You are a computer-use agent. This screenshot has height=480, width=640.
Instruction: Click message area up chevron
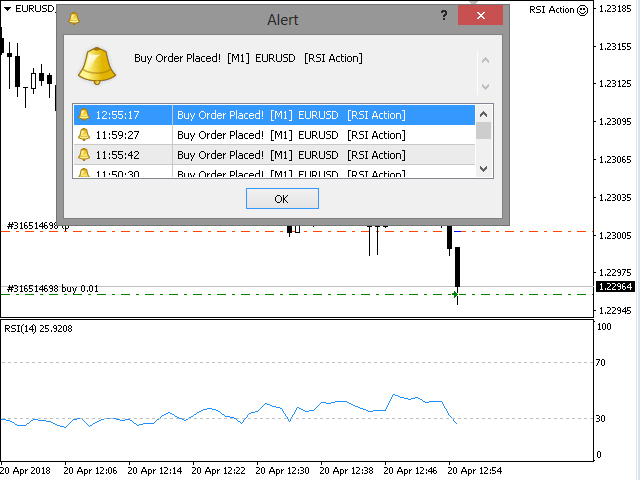485,60
